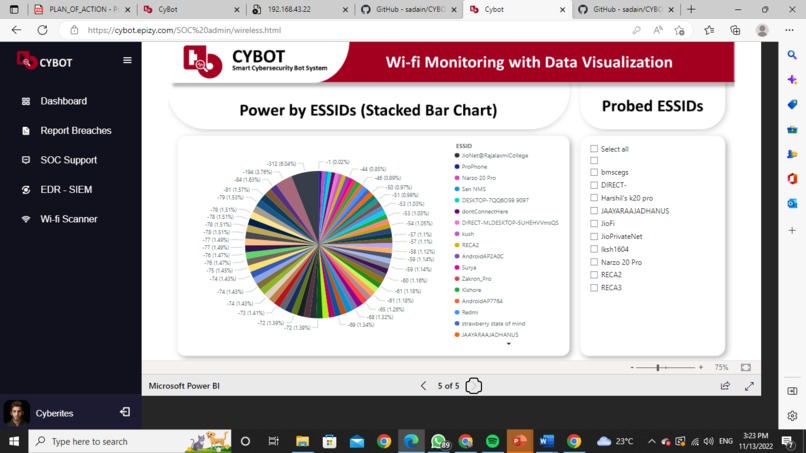Refresh the current page
806x453 pixels.
42,30
